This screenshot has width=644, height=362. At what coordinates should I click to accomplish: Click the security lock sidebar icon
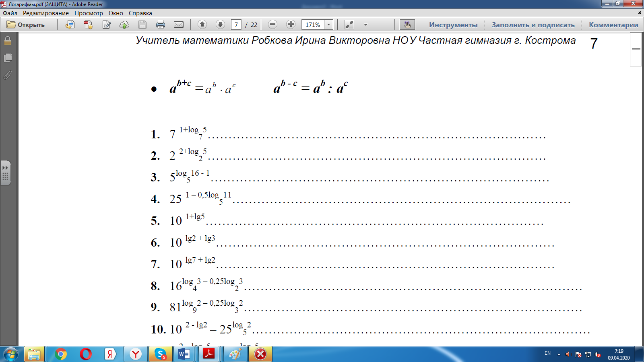pos(8,41)
